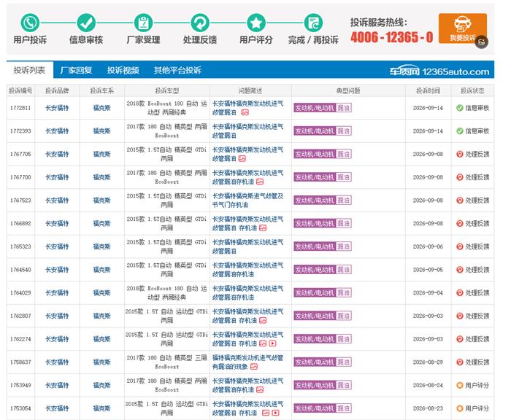This screenshot has width=511, height=420.
Task: Click the 用户投诉 phone icon
Action: [30, 23]
